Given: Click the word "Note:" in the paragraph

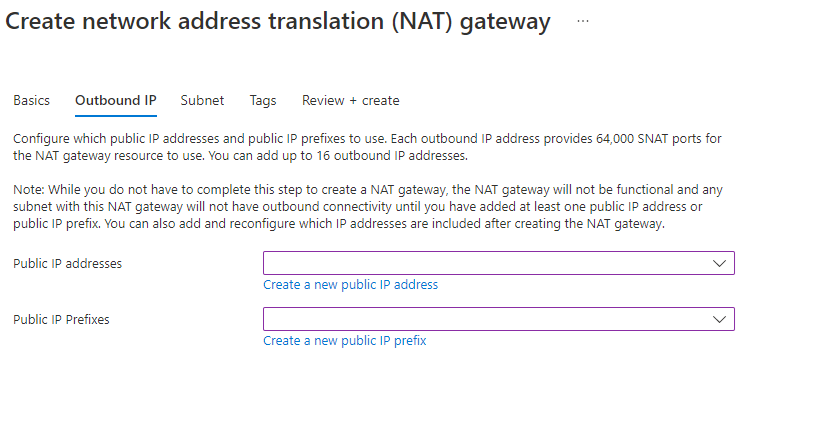Looking at the screenshot, I should 30,189.
